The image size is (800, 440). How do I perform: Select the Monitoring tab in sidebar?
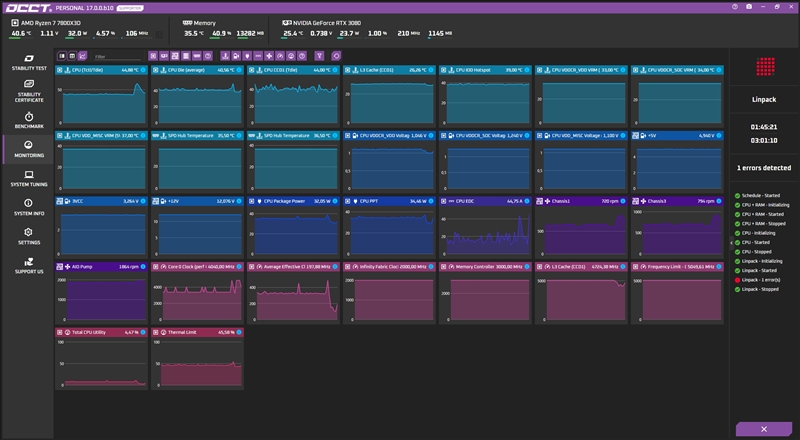(29, 149)
